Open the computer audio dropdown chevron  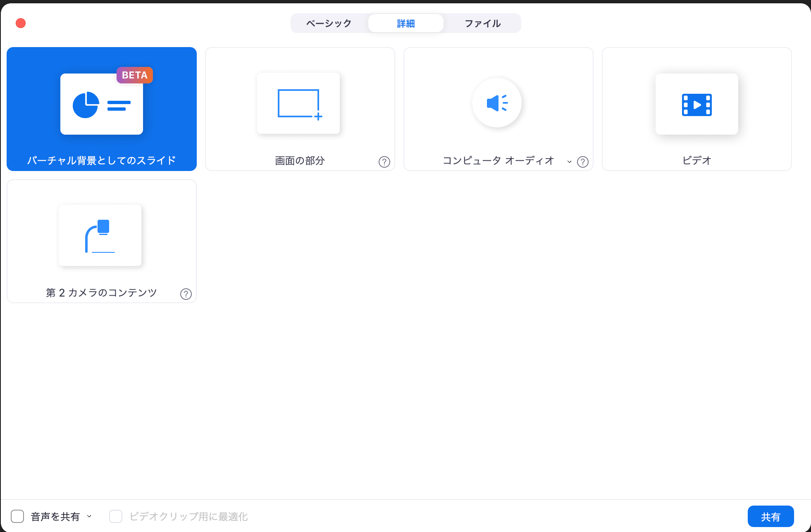[x=569, y=162]
